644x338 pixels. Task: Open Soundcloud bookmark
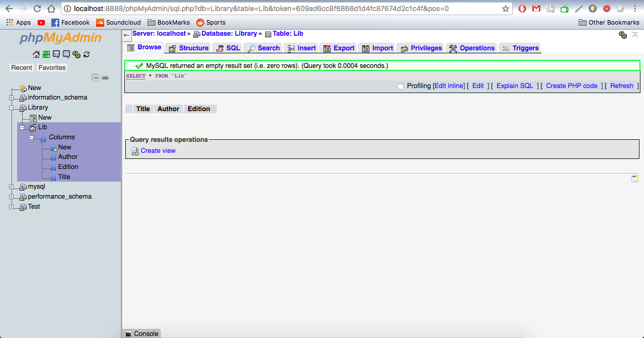pyautogui.click(x=118, y=23)
